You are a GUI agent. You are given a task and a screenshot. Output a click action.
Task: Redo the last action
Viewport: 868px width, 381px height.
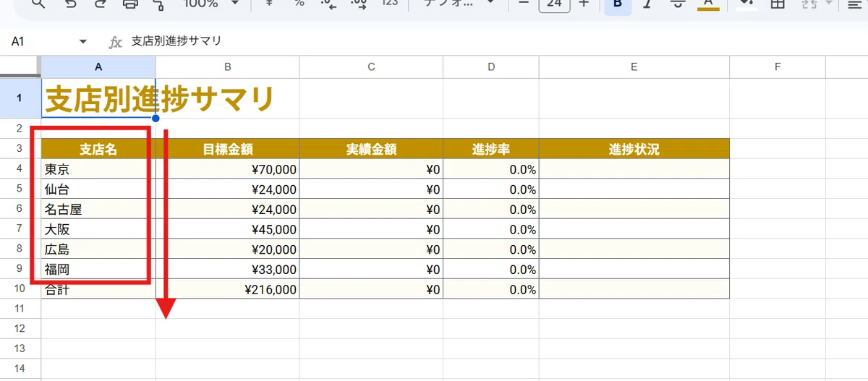coord(100,4)
